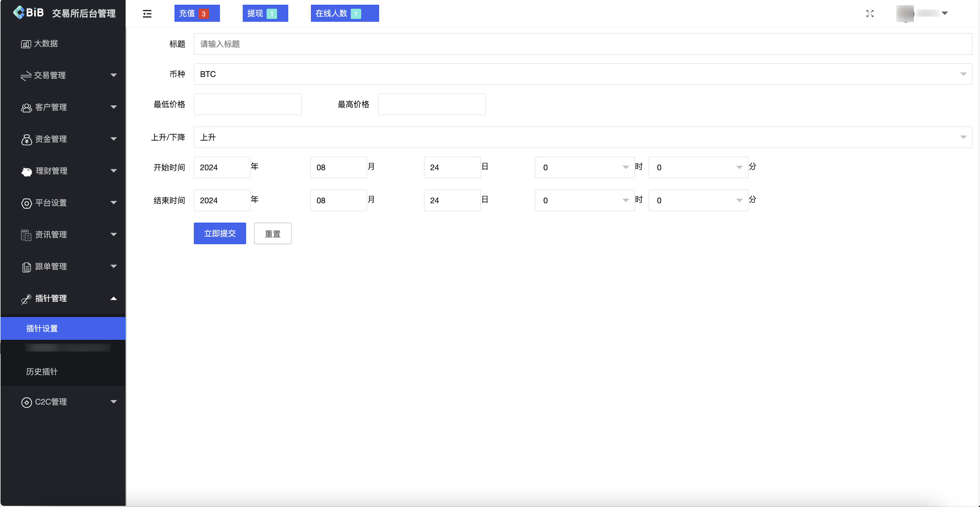Toggle fullscreen mode button
Image resolution: width=980 pixels, height=507 pixels.
pos(870,14)
